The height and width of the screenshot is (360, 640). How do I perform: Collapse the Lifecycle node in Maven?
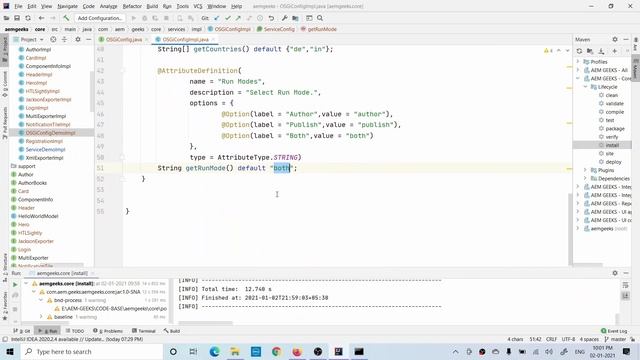pos(586,87)
